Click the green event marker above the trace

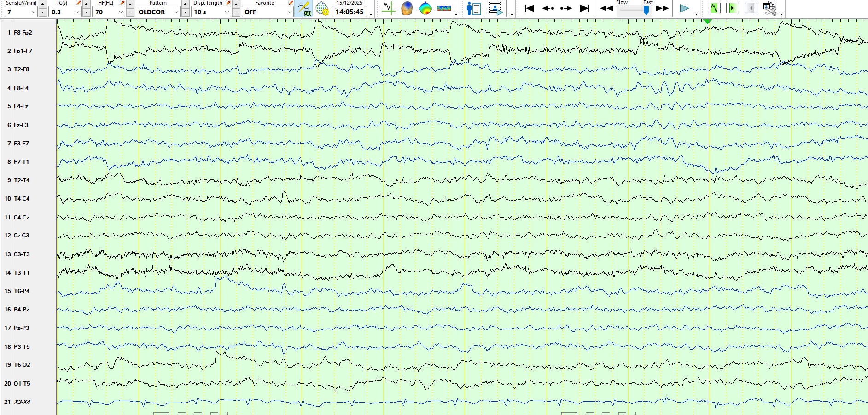(x=708, y=21)
